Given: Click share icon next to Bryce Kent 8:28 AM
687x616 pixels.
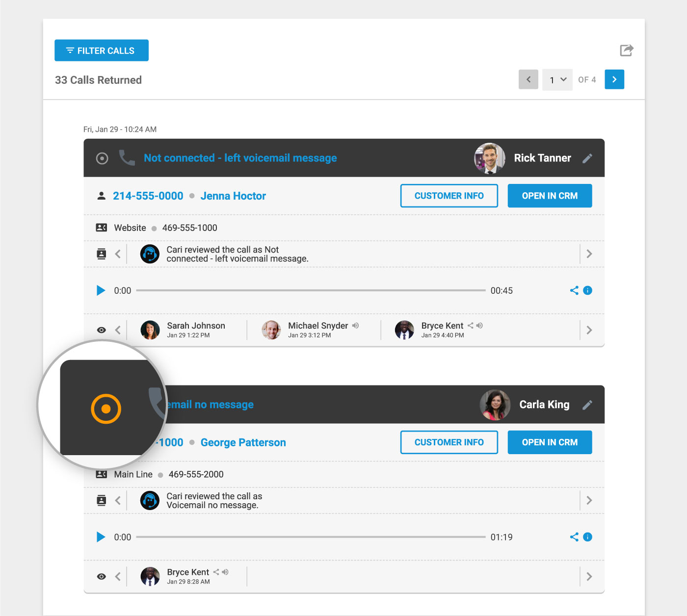Looking at the screenshot, I should pos(216,572).
